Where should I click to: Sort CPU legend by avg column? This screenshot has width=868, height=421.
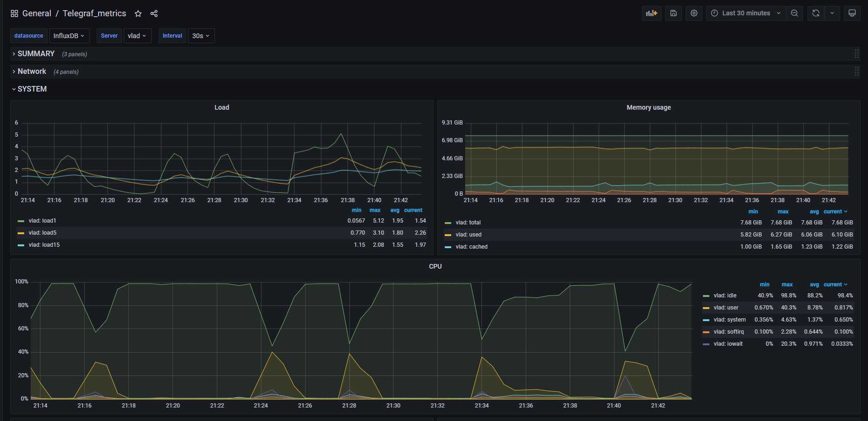point(815,284)
